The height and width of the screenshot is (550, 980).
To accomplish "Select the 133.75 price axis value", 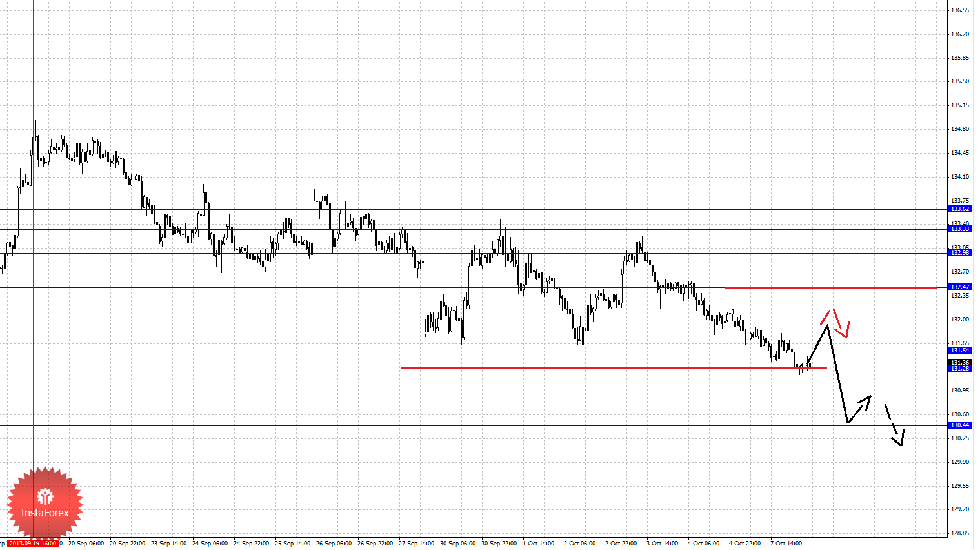I will tap(960, 201).
